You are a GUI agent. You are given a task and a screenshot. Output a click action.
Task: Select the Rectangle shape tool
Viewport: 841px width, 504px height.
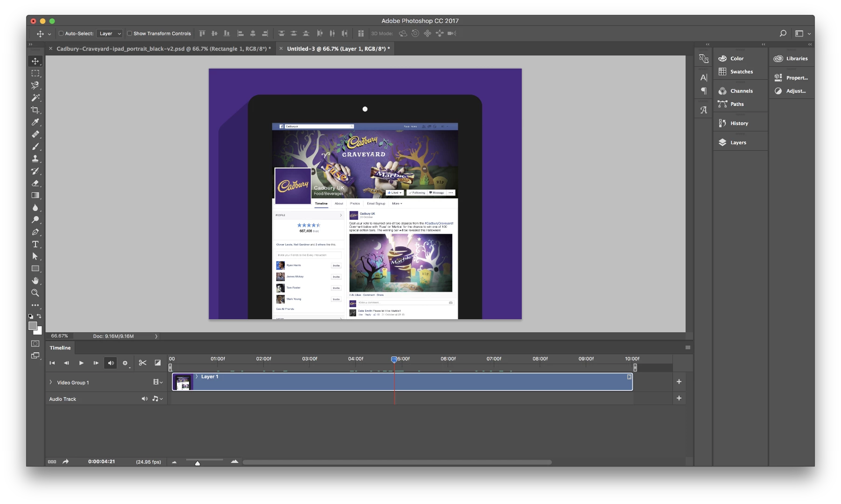(x=35, y=269)
